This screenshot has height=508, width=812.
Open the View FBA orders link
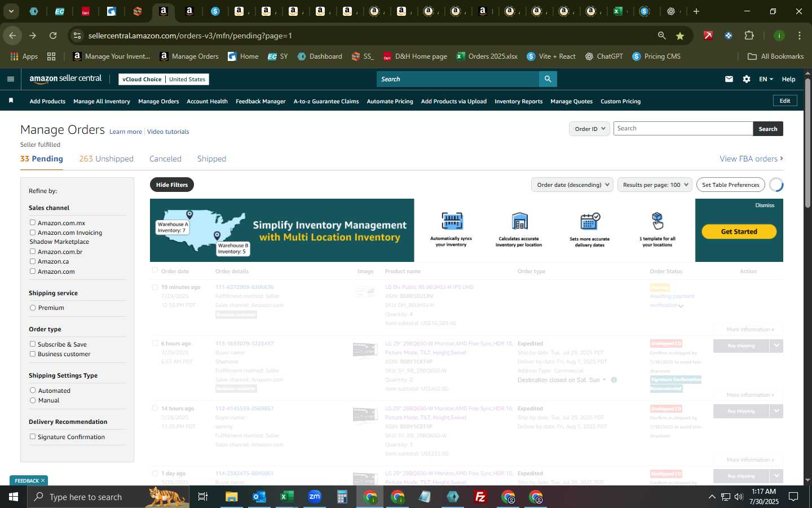coord(751,159)
